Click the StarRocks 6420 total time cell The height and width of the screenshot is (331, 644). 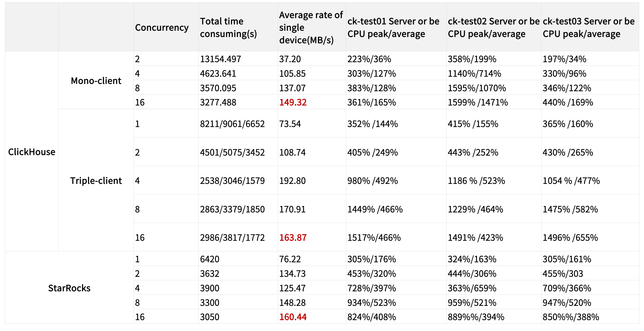pyautogui.click(x=238, y=259)
